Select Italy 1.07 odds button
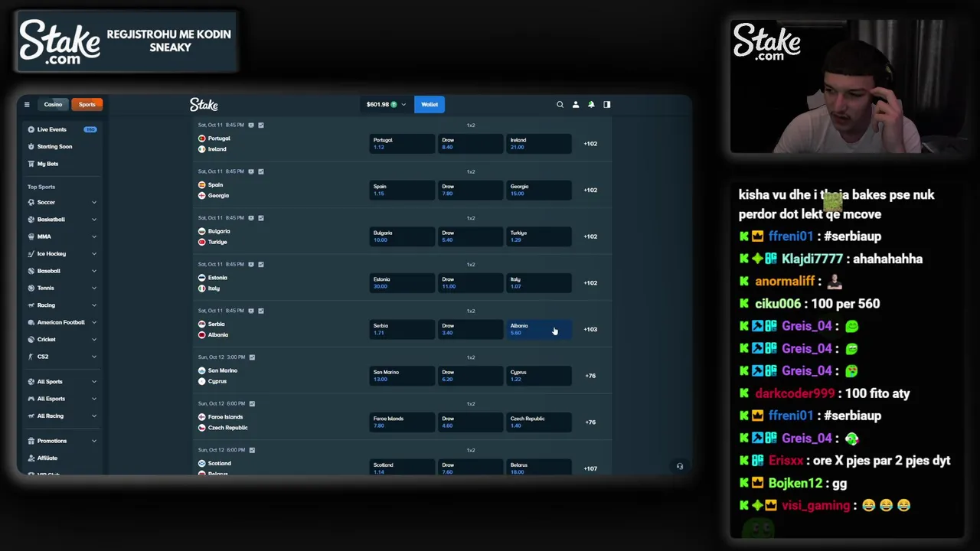Viewport: 980px width, 551px height. click(538, 282)
